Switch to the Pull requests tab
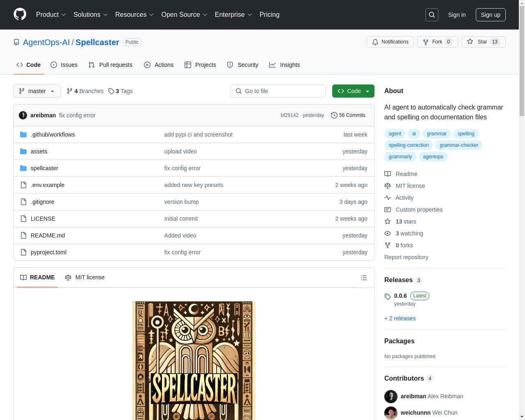525x420 pixels. tap(110, 65)
